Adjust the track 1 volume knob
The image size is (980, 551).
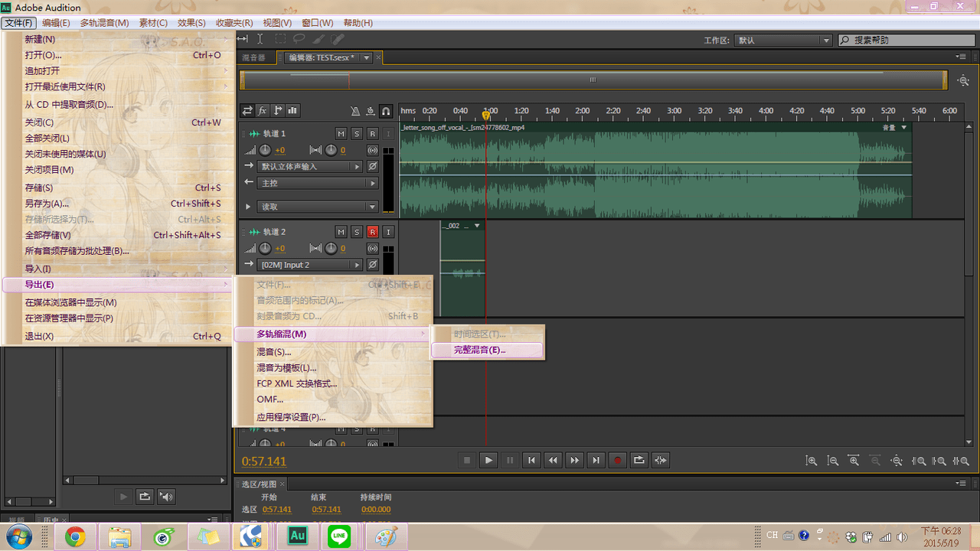pos(265,150)
